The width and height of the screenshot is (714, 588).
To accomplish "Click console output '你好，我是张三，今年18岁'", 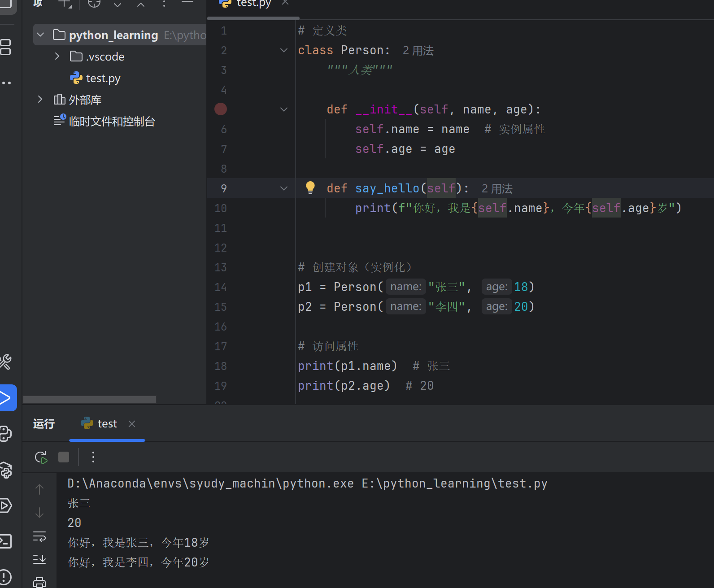I will click(138, 543).
